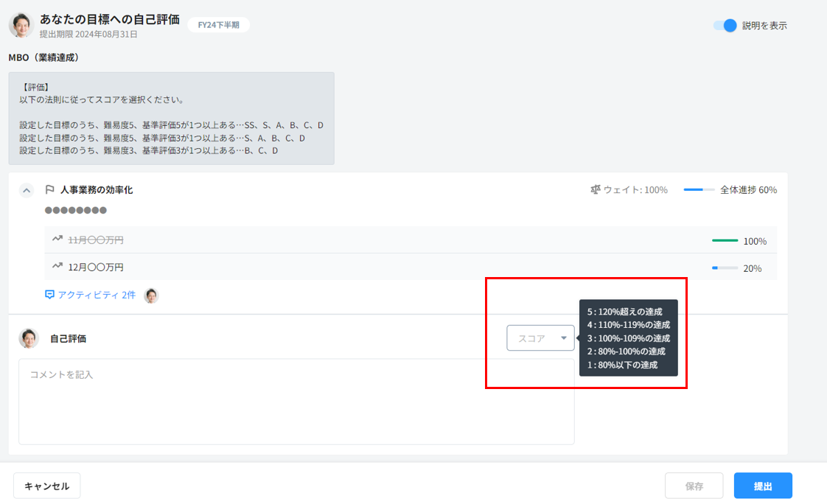
Task: Click the 全体進捗 60% progress bar
Action: [x=699, y=190]
